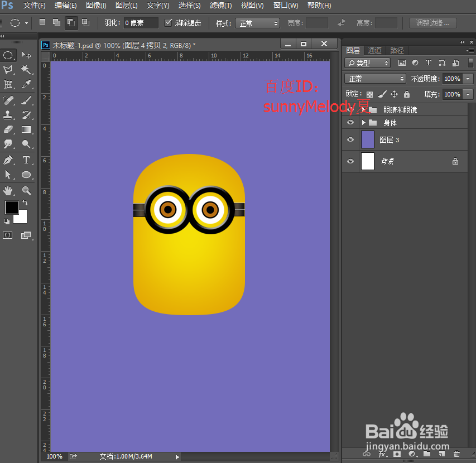This screenshot has width=476, height=463.
Task: Select the Clone Stamp tool
Action: [8, 115]
